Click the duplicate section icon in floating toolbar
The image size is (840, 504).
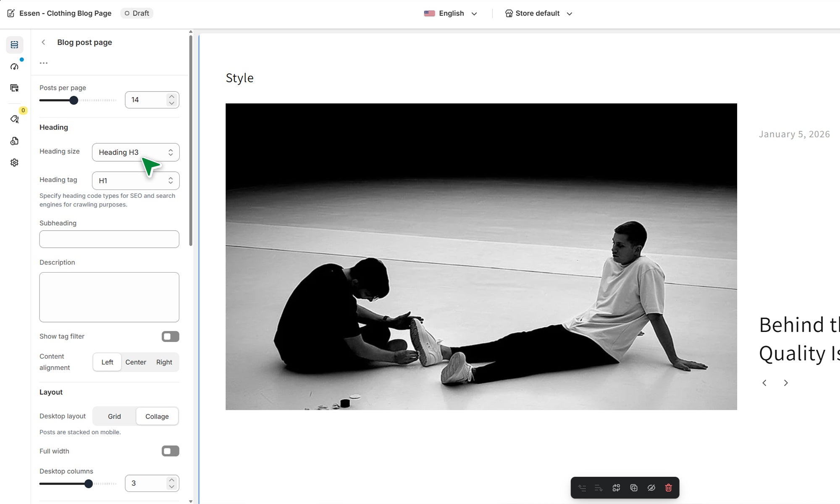pyautogui.click(x=634, y=488)
